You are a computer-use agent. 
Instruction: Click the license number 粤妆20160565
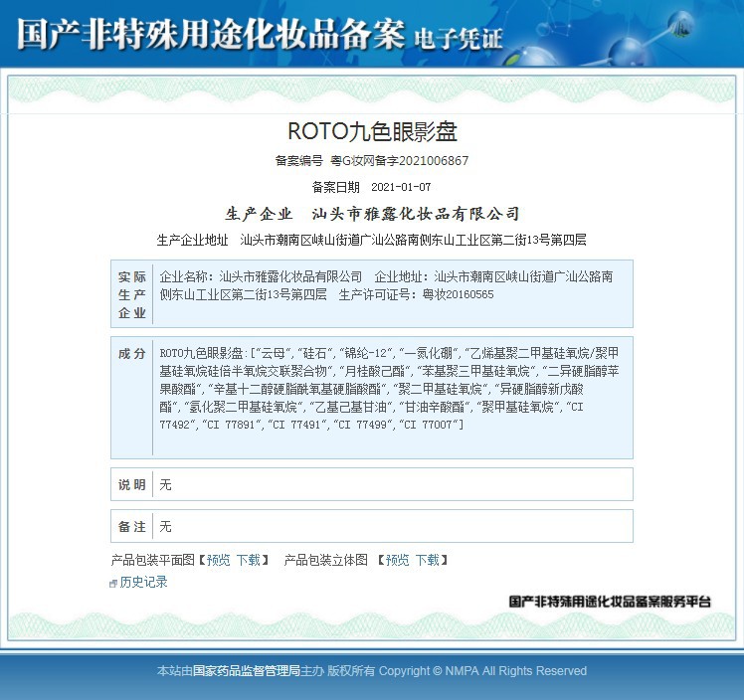click(x=458, y=294)
